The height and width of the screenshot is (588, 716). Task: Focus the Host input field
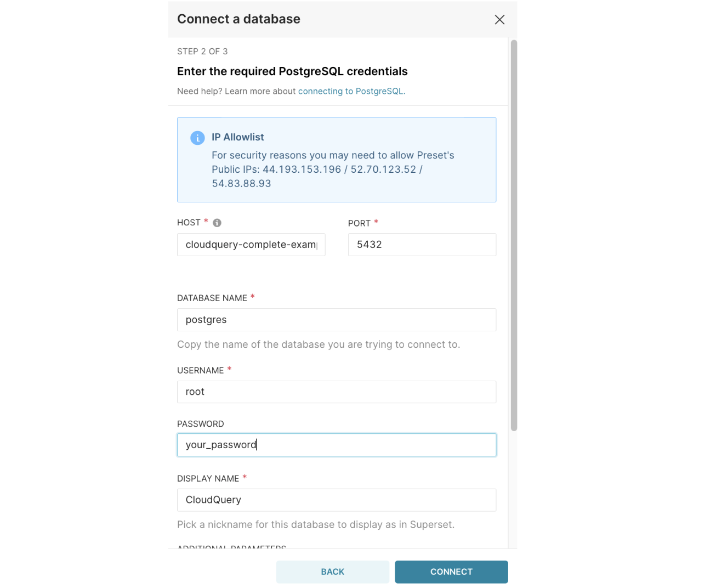tap(251, 245)
